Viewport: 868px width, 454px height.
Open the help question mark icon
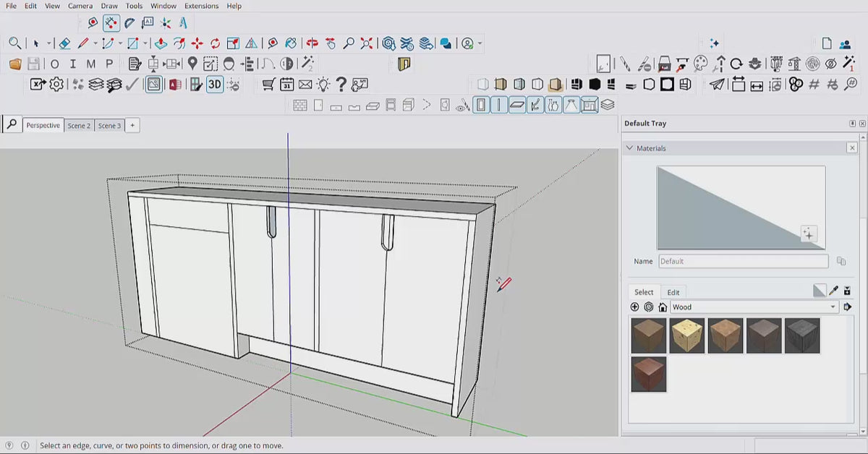pyautogui.click(x=341, y=85)
